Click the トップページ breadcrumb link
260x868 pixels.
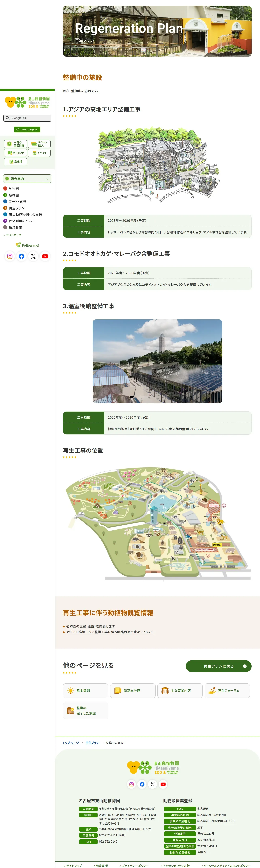coord(71,743)
